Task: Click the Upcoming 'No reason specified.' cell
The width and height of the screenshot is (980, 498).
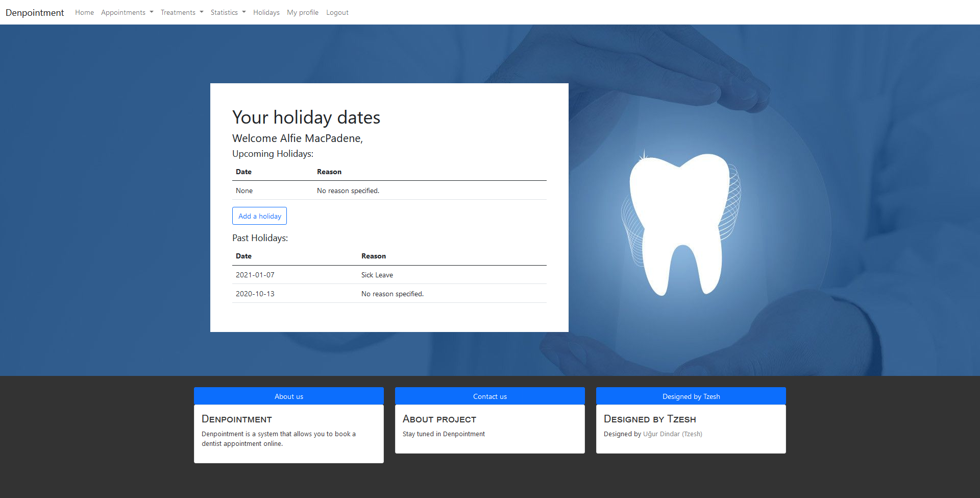Action: [x=348, y=191]
